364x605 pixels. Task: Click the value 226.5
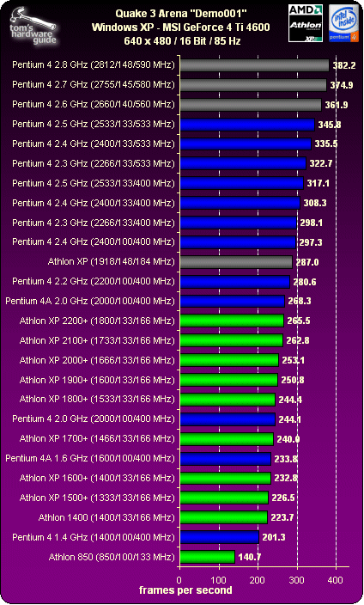(283, 498)
